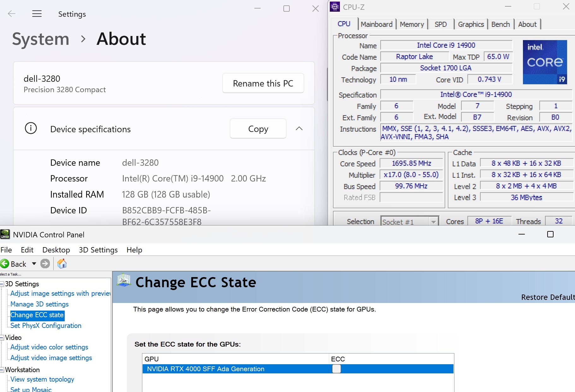Click the Technology value 10 nm
575x392 pixels.
tap(398, 79)
